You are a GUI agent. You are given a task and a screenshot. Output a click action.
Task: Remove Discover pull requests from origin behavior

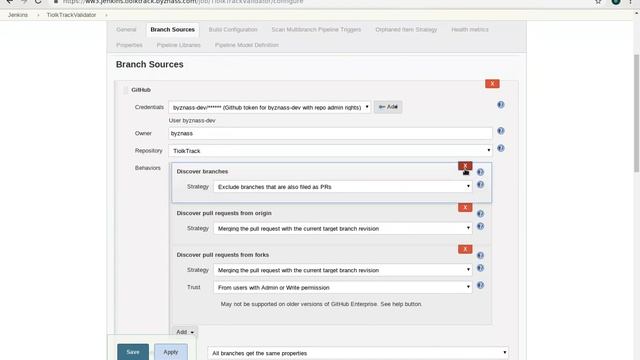(x=465, y=207)
